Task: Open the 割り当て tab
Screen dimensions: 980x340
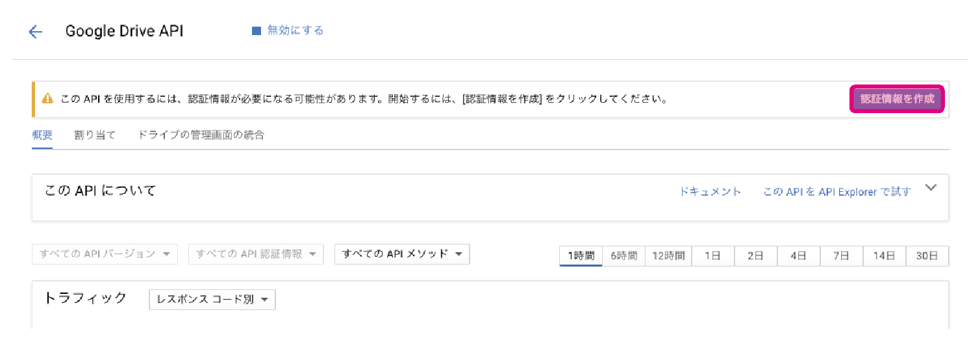Action: (95, 135)
